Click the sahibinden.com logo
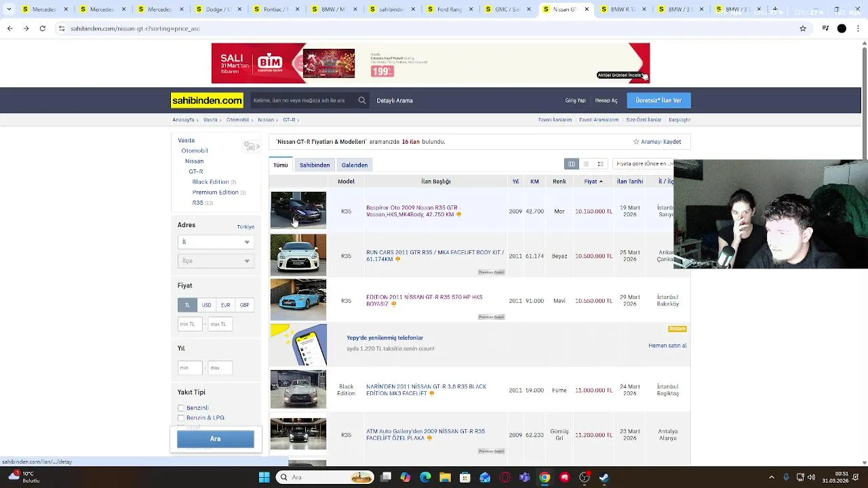868x488 pixels. (x=207, y=100)
